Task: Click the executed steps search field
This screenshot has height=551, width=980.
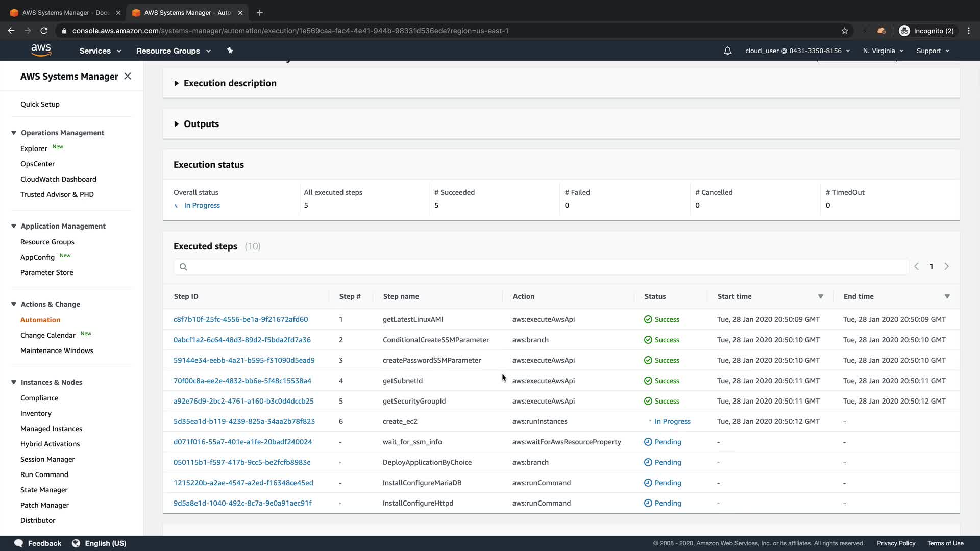Action: [541, 267]
